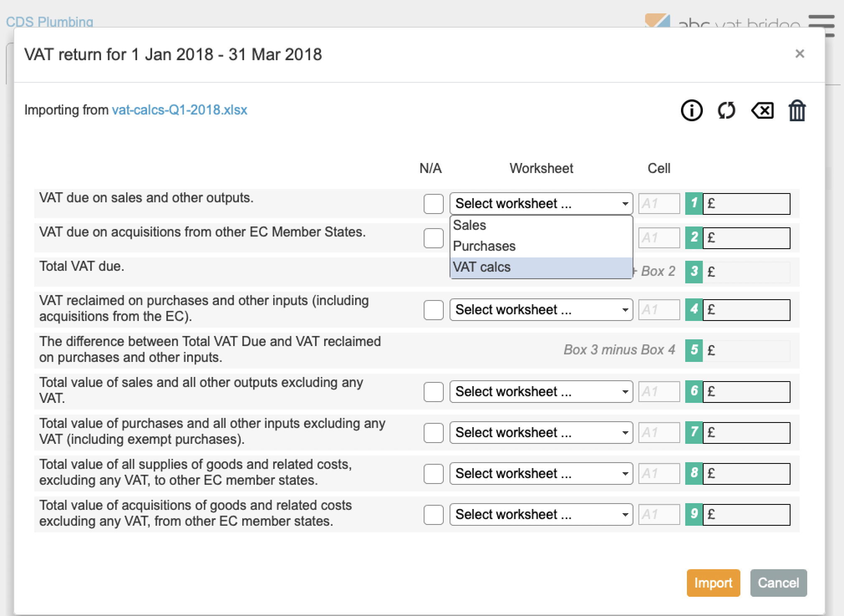
Task: Click the cell field for box 4
Action: coord(659,310)
